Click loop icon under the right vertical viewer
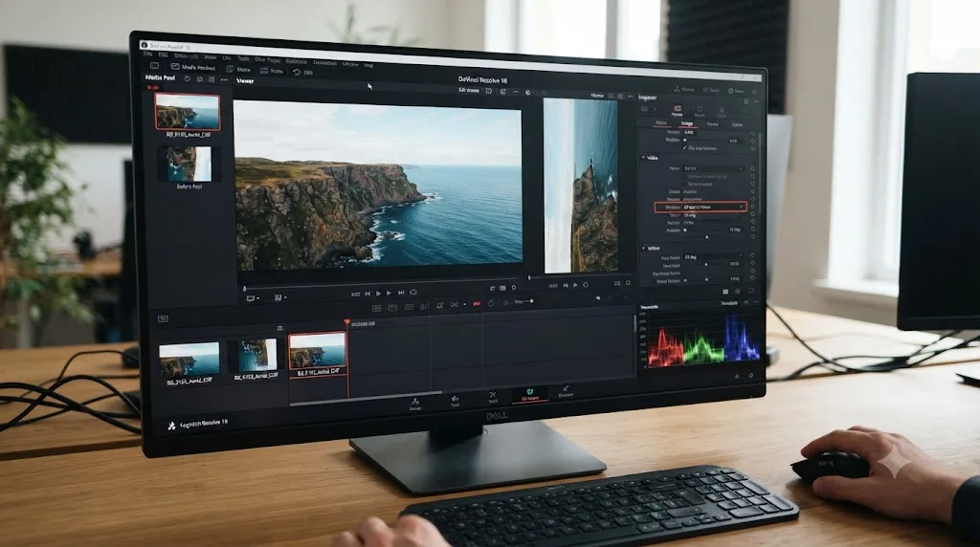The image size is (980, 547). (x=586, y=285)
